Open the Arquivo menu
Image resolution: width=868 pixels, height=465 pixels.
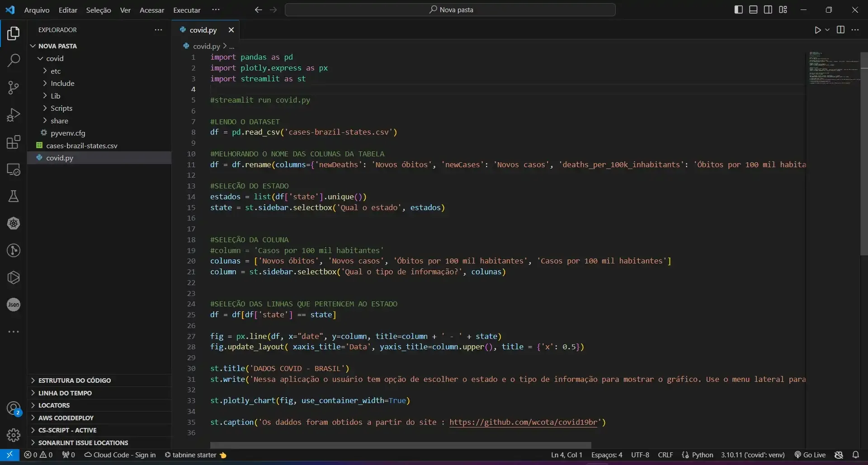37,10
